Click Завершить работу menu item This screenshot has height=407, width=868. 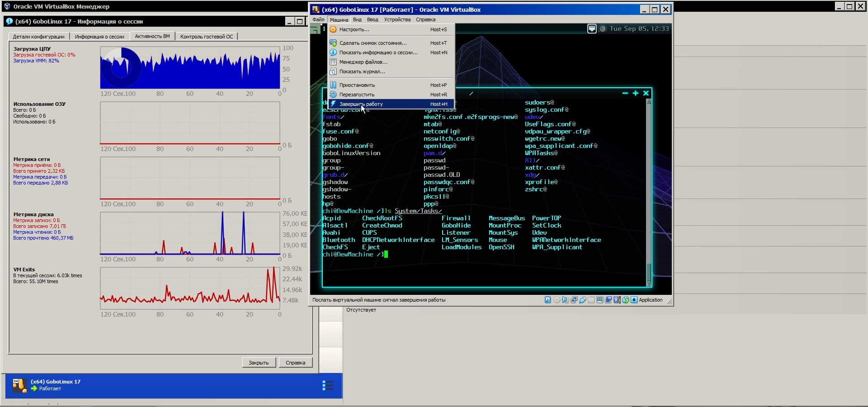point(361,104)
